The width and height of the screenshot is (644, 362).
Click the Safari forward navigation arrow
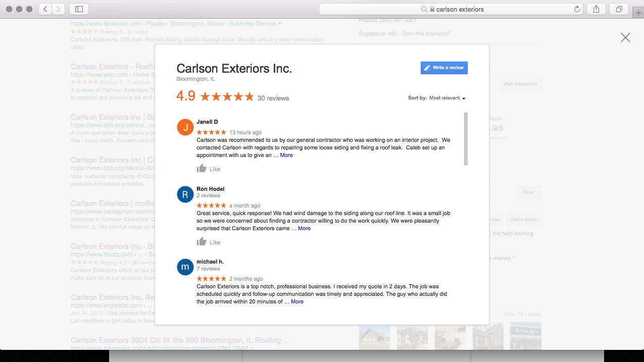(x=58, y=9)
